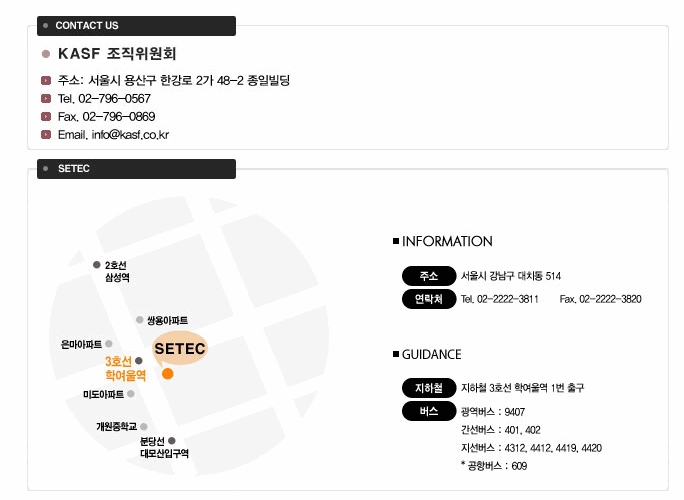Click the 미도아파트 map marker
Viewport: 684px width, 500px height.
(x=130, y=394)
